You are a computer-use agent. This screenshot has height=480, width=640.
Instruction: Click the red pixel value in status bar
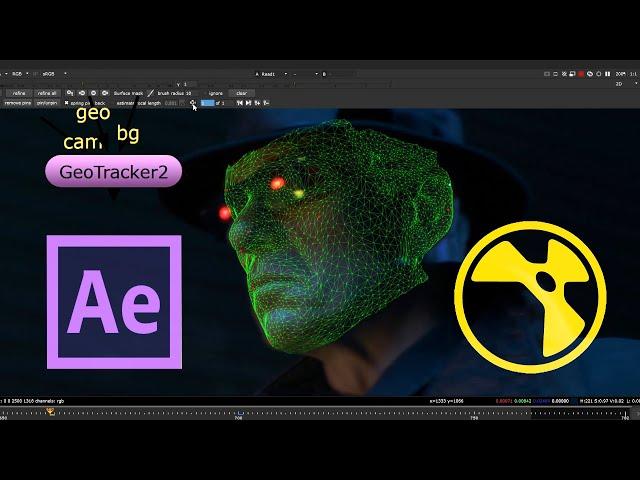point(504,401)
